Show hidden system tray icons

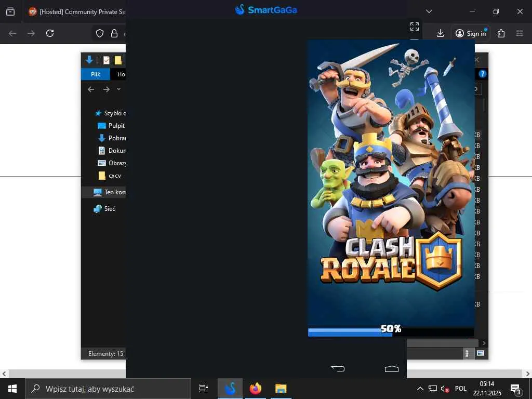tap(420, 389)
